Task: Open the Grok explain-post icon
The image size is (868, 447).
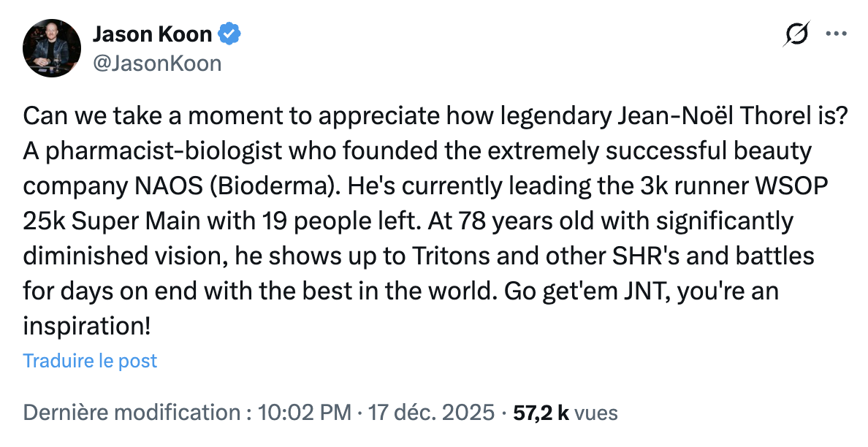Action: tap(798, 34)
